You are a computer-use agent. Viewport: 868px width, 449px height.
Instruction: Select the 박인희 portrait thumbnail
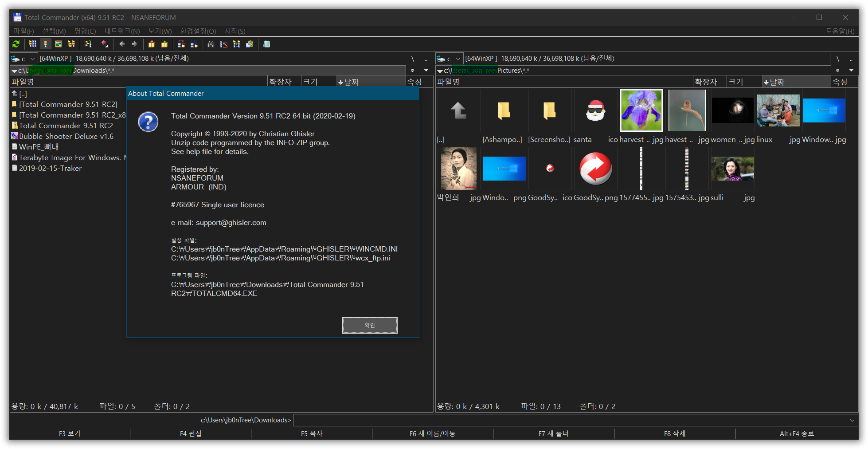pos(458,169)
